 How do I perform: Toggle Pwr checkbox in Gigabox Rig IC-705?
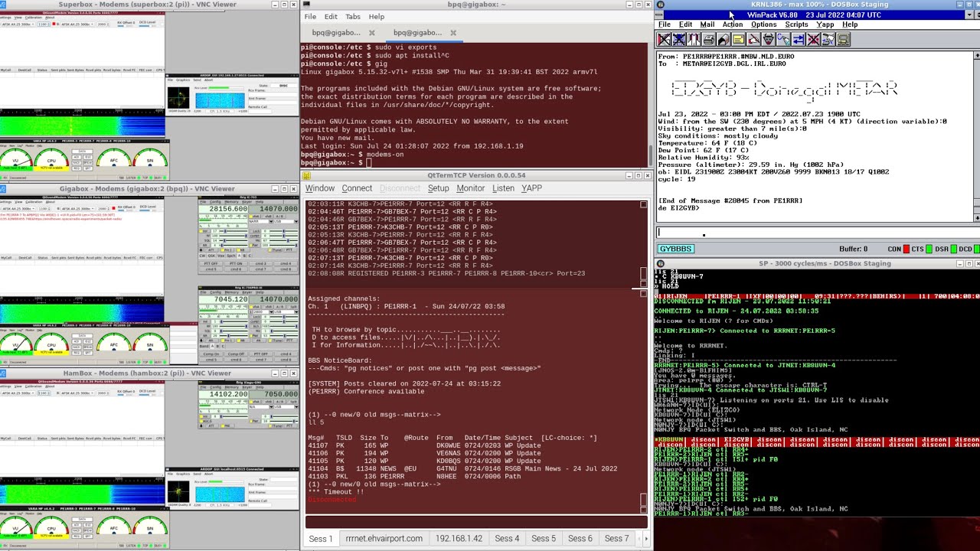(x=254, y=245)
